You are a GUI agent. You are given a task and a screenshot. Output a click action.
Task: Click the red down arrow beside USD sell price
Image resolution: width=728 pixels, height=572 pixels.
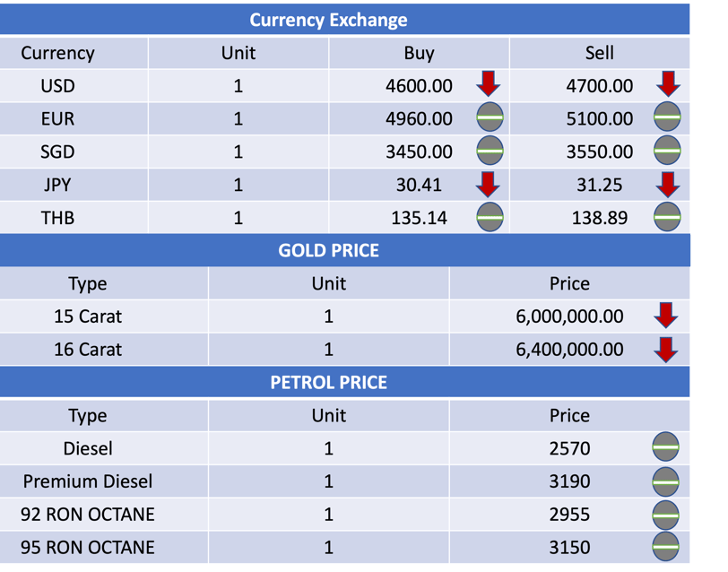tap(667, 84)
